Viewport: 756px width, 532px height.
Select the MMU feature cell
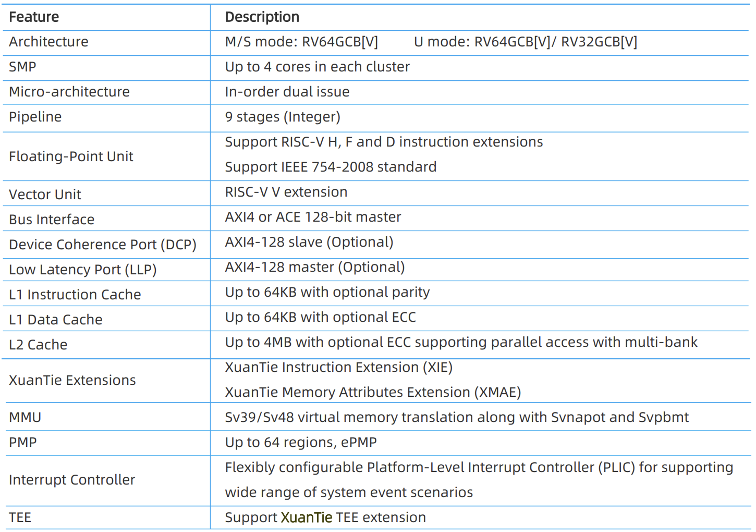tap(25, 417)
